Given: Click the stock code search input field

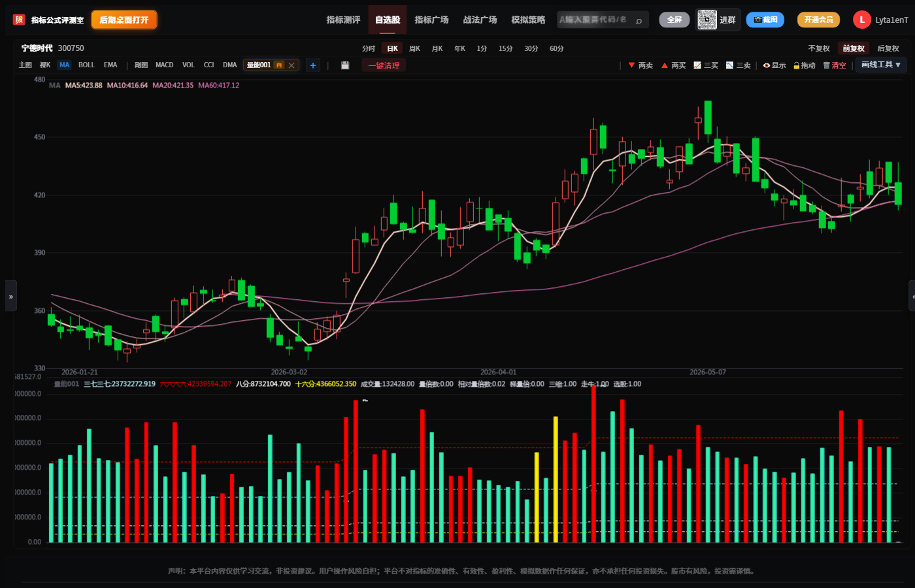Looking at the screenshot, I should coord(595,20).
